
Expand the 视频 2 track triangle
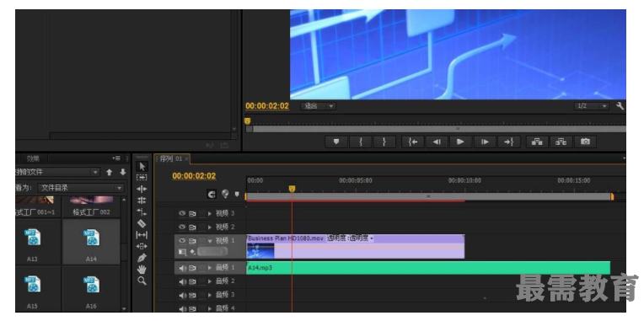click(210, 227)
